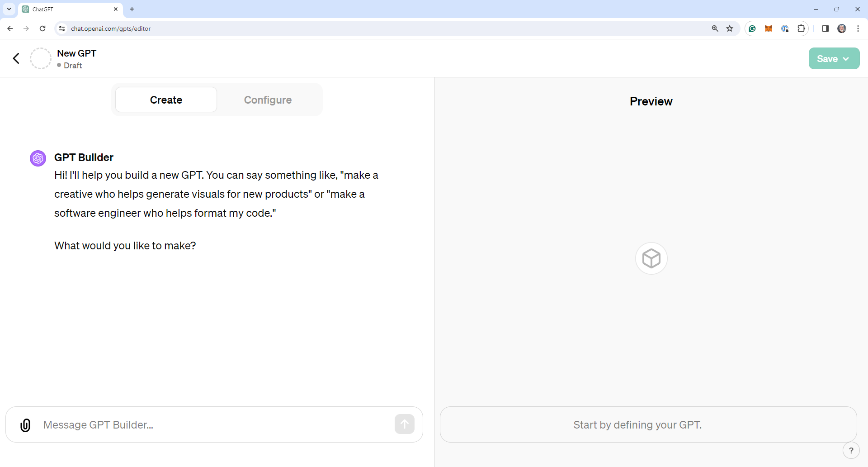Attach a file with the paperclip icon
The width and height of the screenshot is (868, 467).
coord(25,425)
